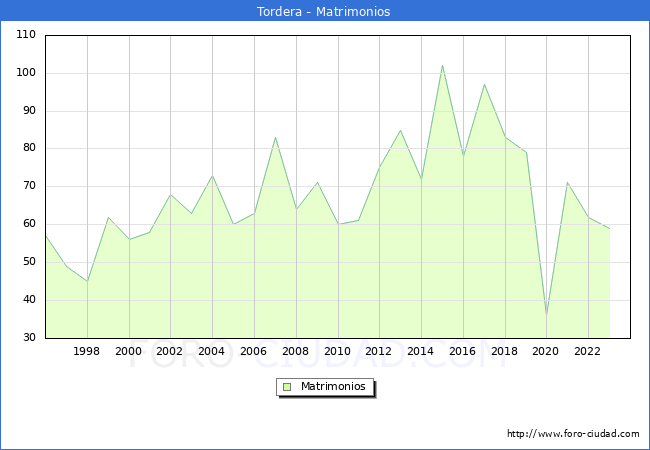Click the Tordera - Matrimonios chart title
The image size is (650, 450).
(323, 11)
